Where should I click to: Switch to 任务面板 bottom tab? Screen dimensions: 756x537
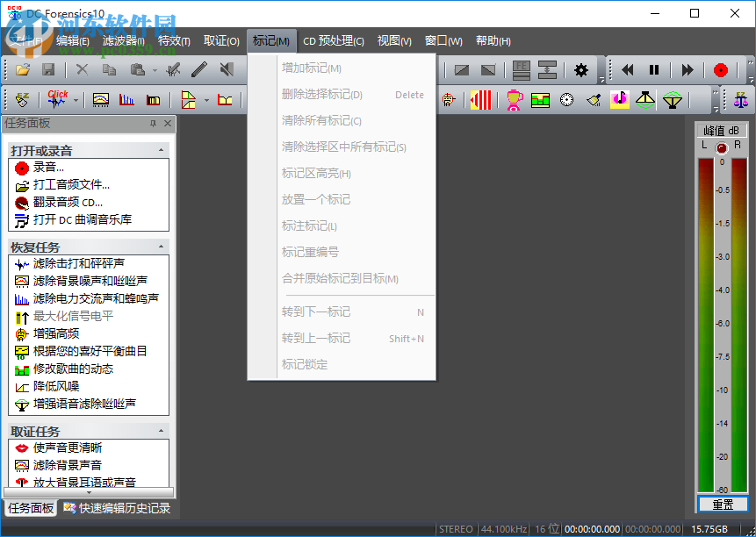coord(31,508)
